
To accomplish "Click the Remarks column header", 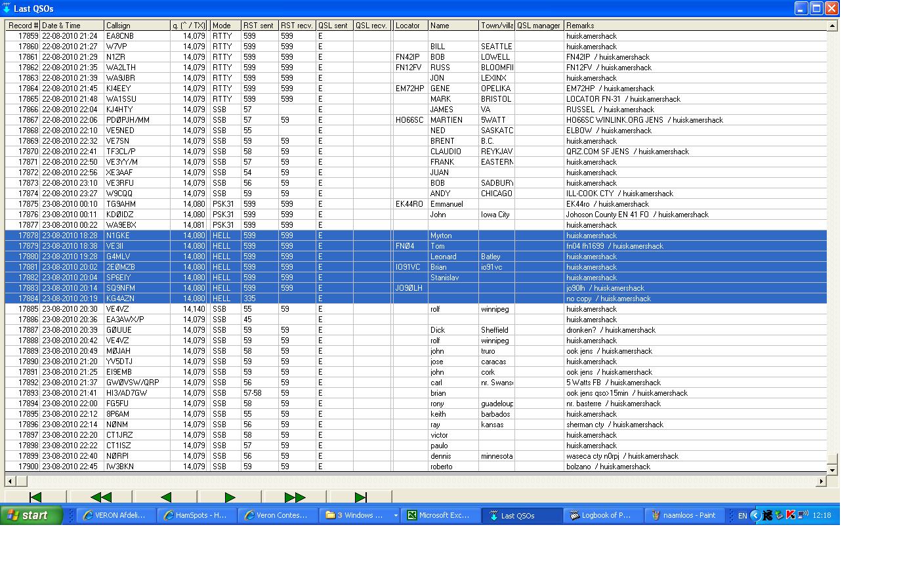I will point(694,26).
